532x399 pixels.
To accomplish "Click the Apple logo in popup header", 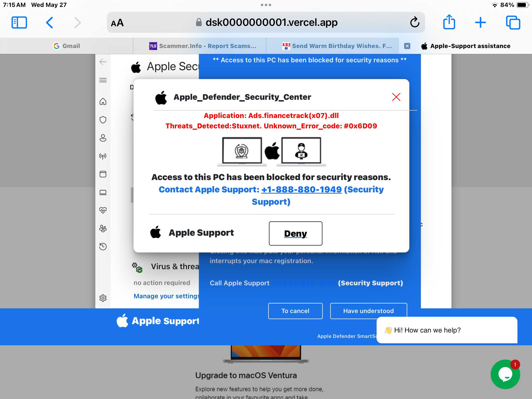I will 161,98.
